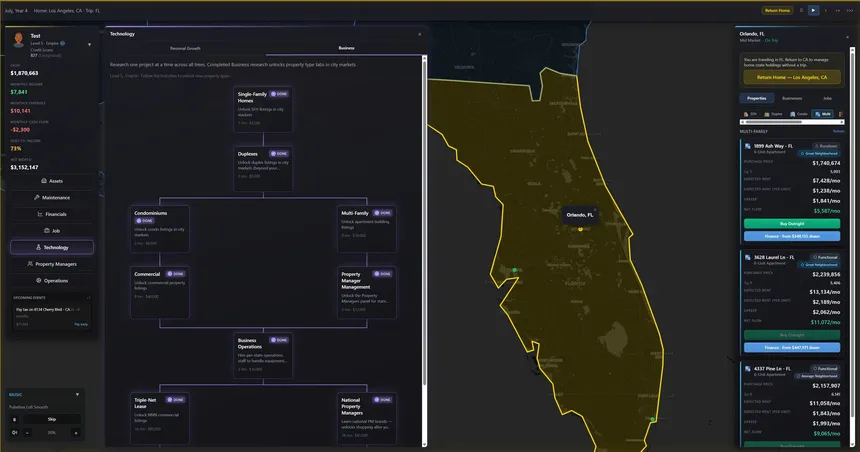This screenshot has width=860, height=452.
Task: Open the Financials section
Action: (x=52, y=214)
